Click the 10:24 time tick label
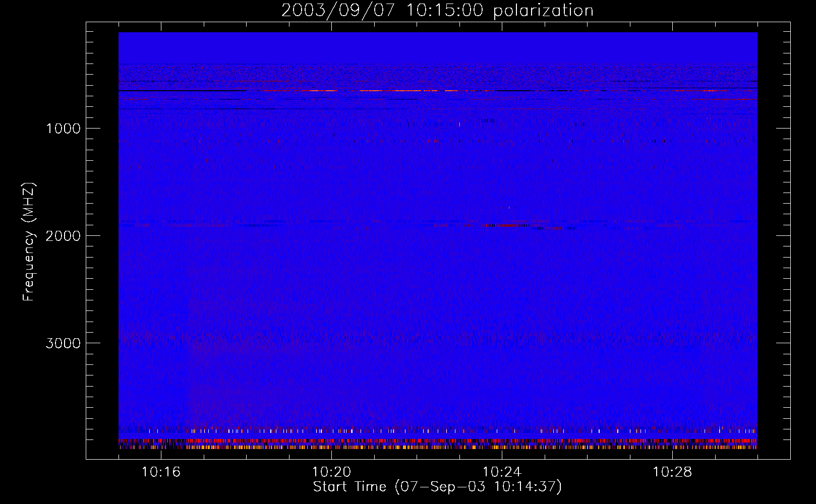This screenshot has height=504, width=816. pos(502,472)
